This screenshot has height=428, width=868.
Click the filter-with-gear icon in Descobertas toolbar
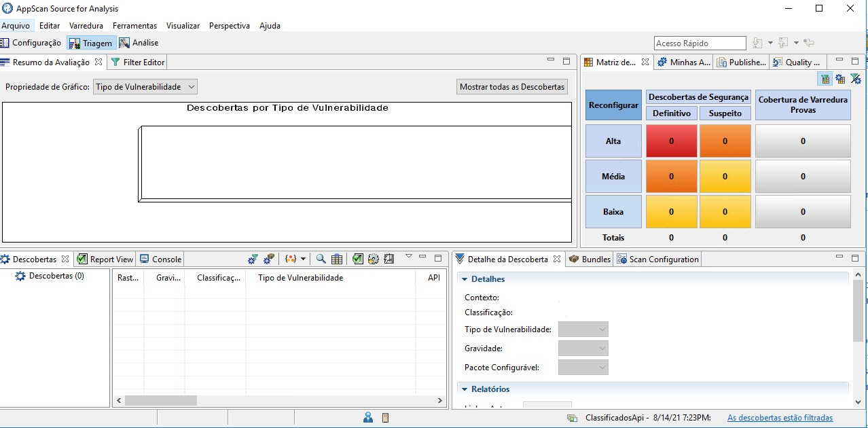tap(253, 259)
